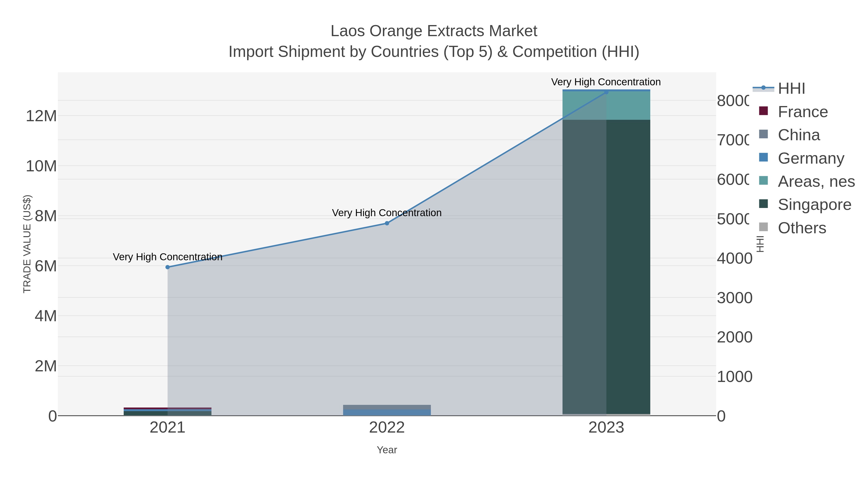
Task: Click the 2M tick on left axis
Action: coord(46,366)
